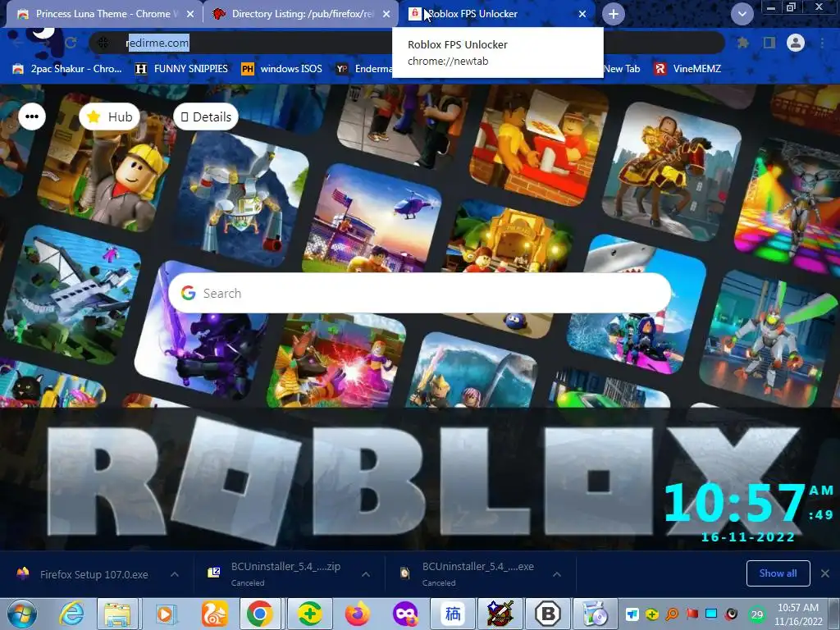Open the Windows Start menu orb
840x630 pixels.
click(x=22, y=614)
